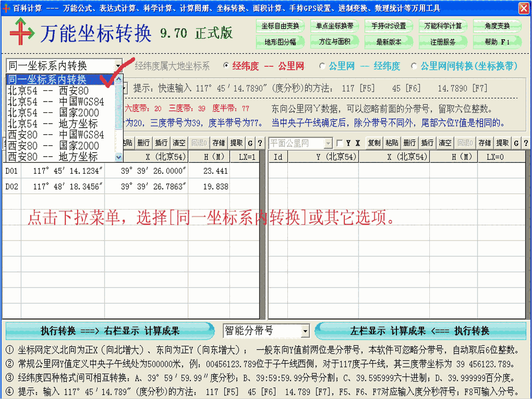Click the 清空 clear icon on left toolbar
The image size is (532, 399).
[x=178, y=142]
